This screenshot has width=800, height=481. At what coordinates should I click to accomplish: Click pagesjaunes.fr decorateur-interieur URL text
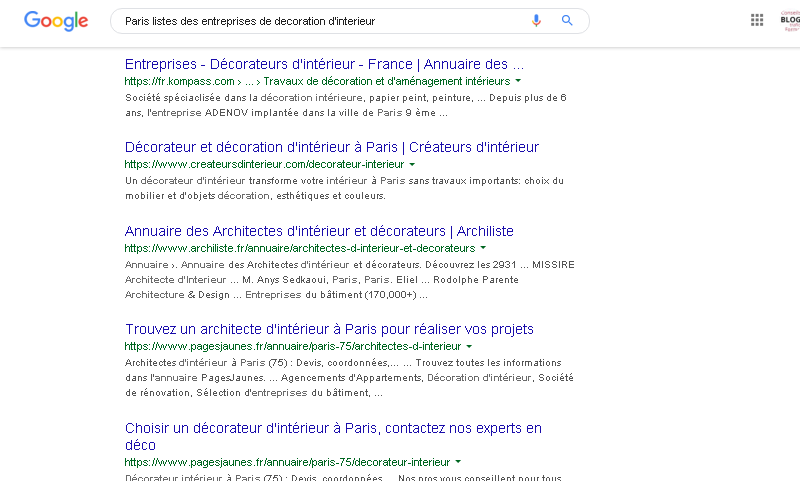point(287,462)
